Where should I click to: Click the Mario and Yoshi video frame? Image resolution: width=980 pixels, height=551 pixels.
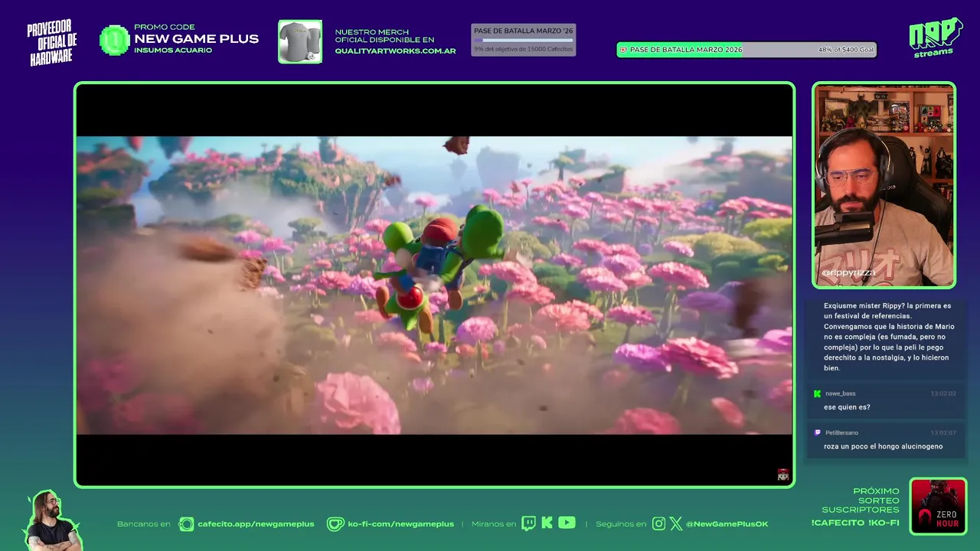pos(434,285)
